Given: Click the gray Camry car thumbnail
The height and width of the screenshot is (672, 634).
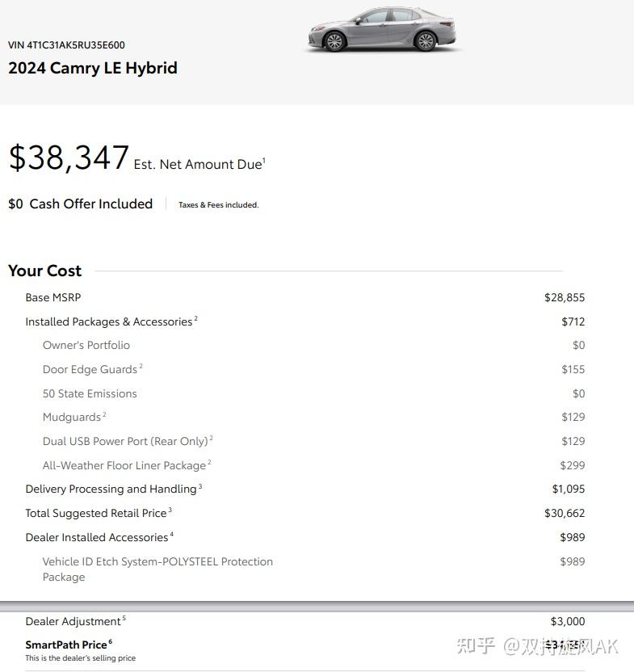Looking at the screenshot, I should [x=382, y=29].
